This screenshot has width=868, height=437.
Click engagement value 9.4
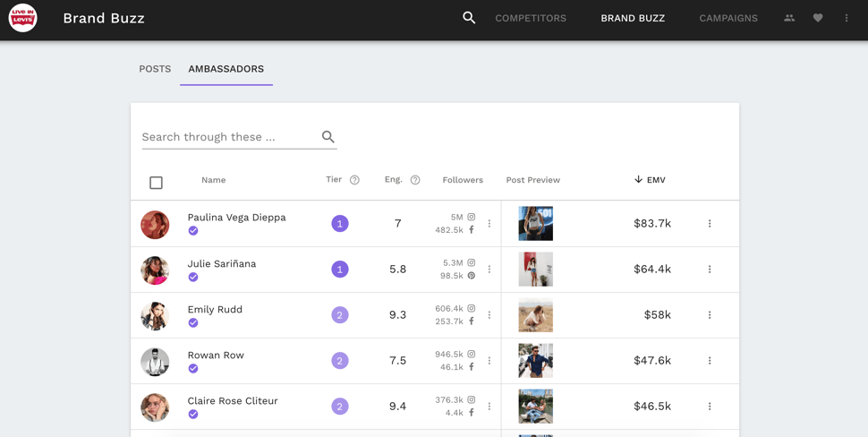point(397,407)
